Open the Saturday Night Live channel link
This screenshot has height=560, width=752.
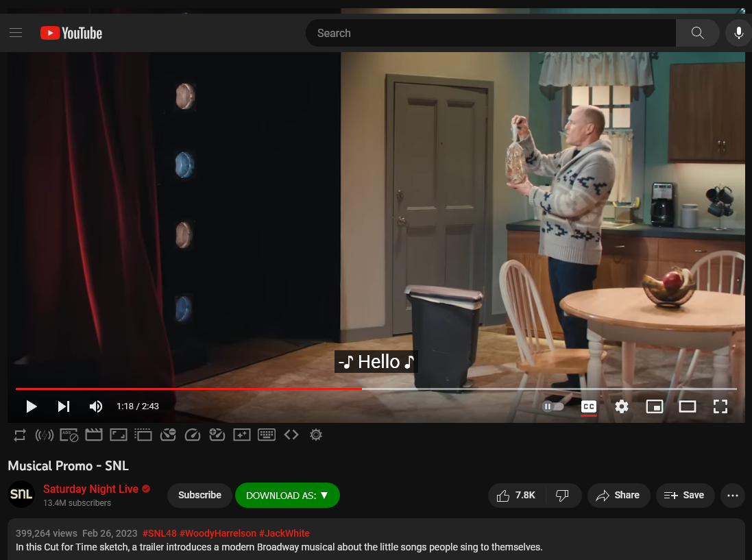[x=90, y=489]
